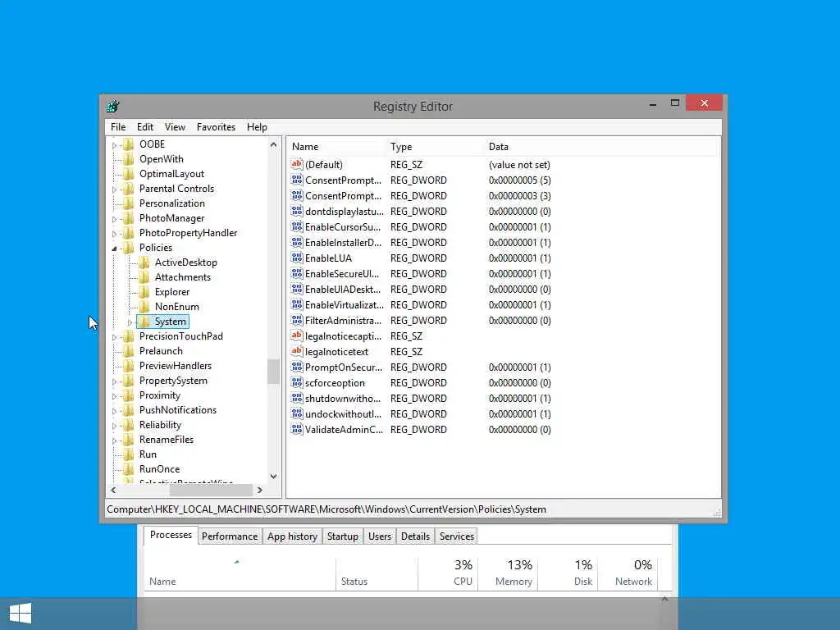Open the Help menu

click(x=257, y=127)
